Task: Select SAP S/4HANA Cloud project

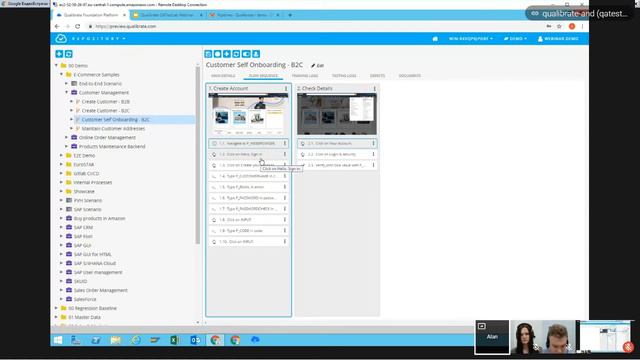Action: [95, 263]
